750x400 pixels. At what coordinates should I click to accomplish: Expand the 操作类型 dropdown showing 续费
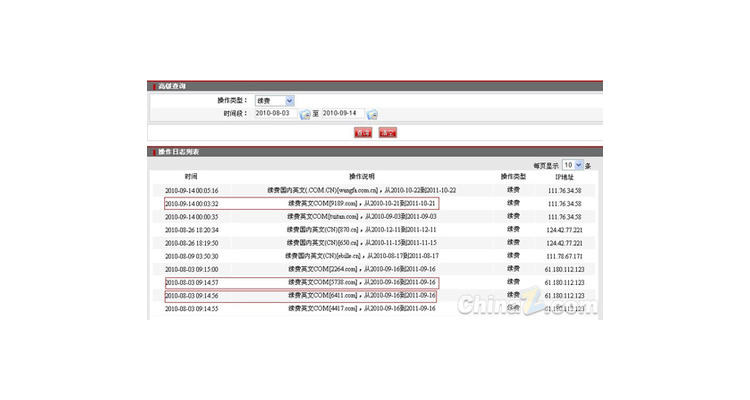(275, 100)
